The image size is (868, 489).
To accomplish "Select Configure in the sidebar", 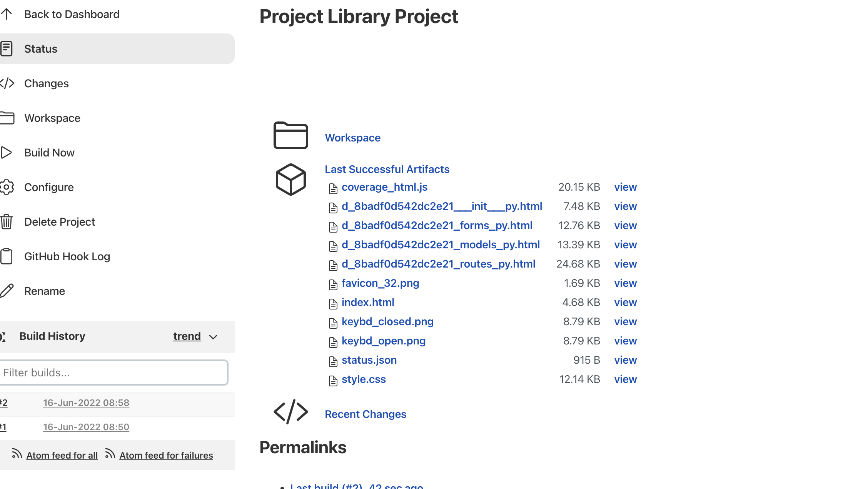I will (x=49, y=187).
